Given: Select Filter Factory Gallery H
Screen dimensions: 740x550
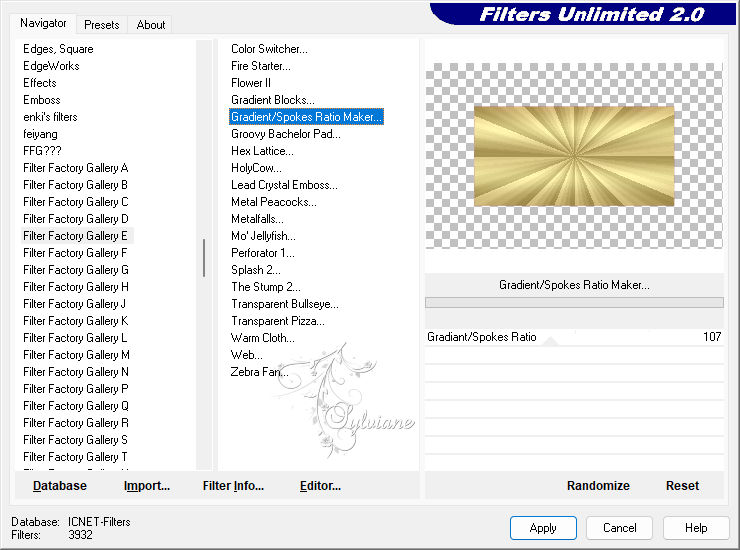Looking at the screenshot, I should point(76,287).
